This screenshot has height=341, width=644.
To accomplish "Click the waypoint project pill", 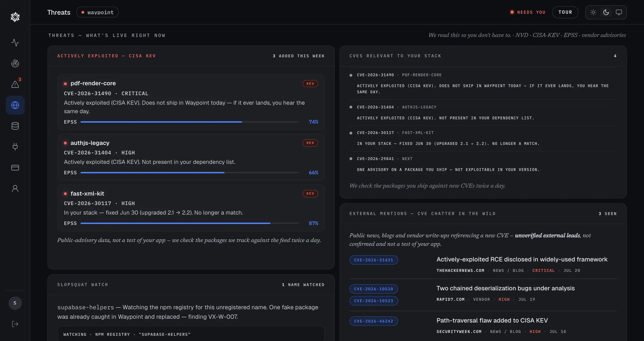I will pyautogui.click(x=97, y=12).
